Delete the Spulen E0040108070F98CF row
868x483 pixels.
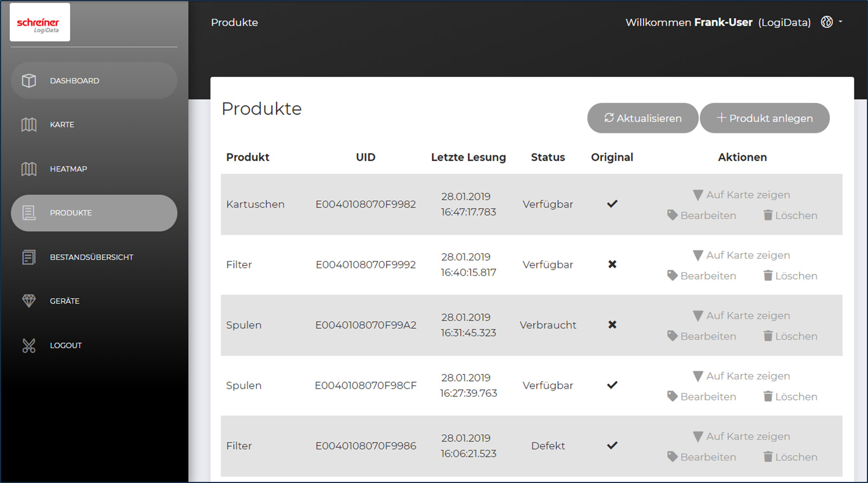[x=790, y=397]
